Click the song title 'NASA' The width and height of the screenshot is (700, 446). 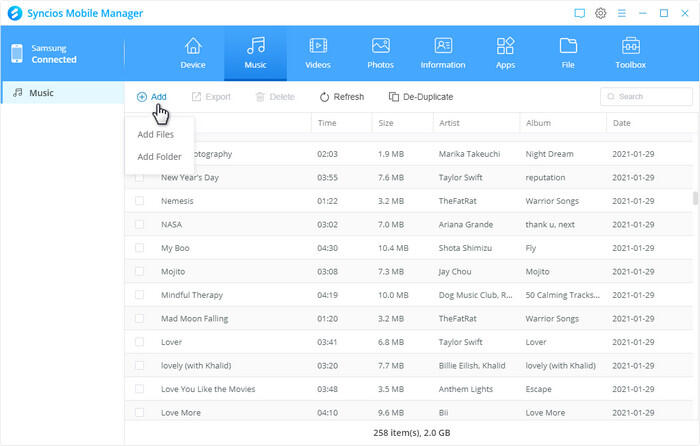171,225
